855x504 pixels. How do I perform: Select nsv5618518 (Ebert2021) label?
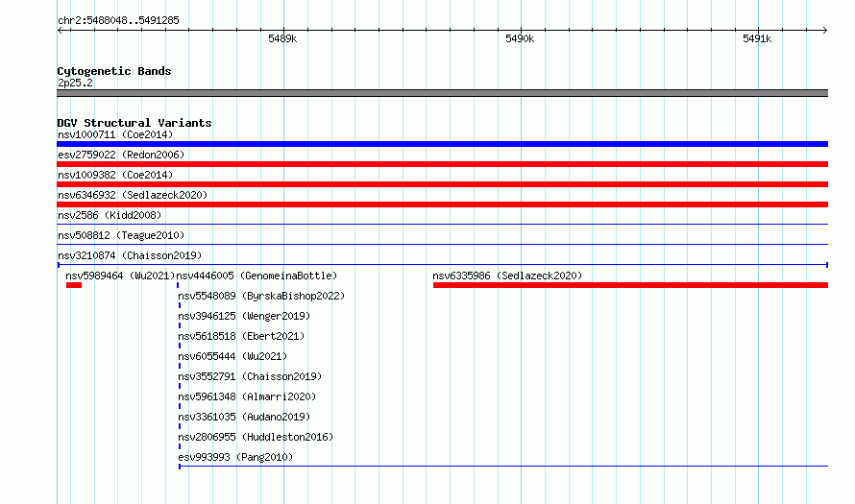pyautogui.click(x=241, y=336)
